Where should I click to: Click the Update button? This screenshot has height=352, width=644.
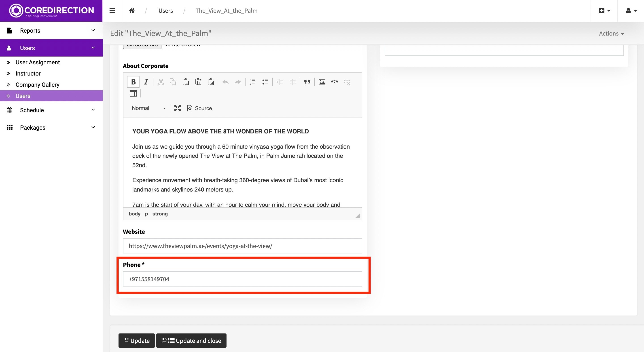coord(136,341)
